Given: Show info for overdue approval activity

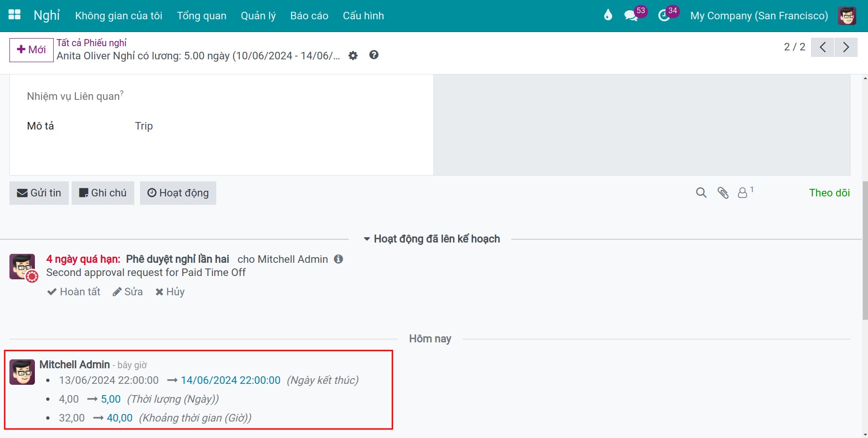Looking at the screenshot, I should click(338, 259).
